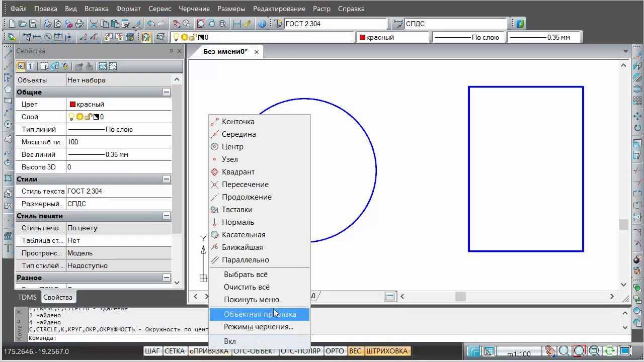The width and height of the screenshot is (644, 362).
Task: Choose Объектная привязка in context menu
Action: (259, 314)
